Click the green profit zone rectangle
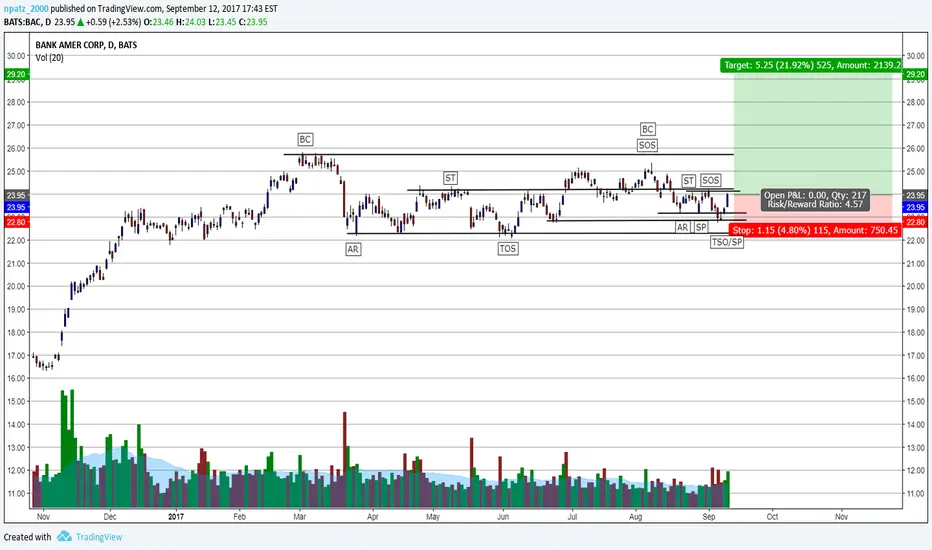The image size is (932, 550). (x=813, y=134)
